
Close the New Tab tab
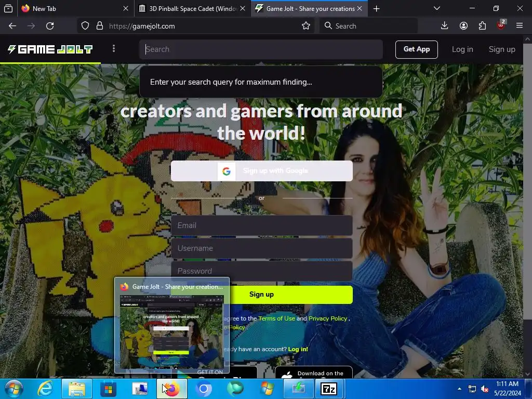tap(126, 8)
